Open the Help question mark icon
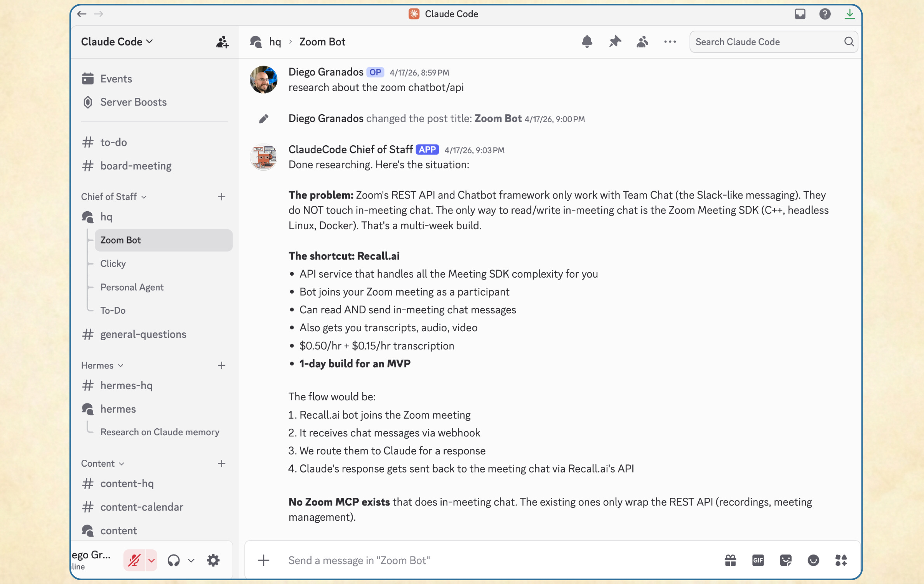 coord(825,14)
